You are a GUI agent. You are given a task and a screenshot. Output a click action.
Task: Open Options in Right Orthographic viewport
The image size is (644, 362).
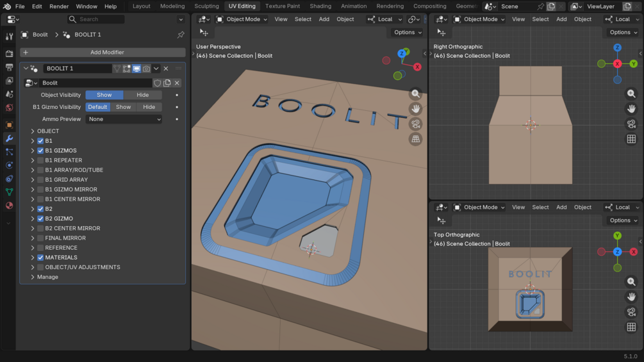(x=623, y=32)
